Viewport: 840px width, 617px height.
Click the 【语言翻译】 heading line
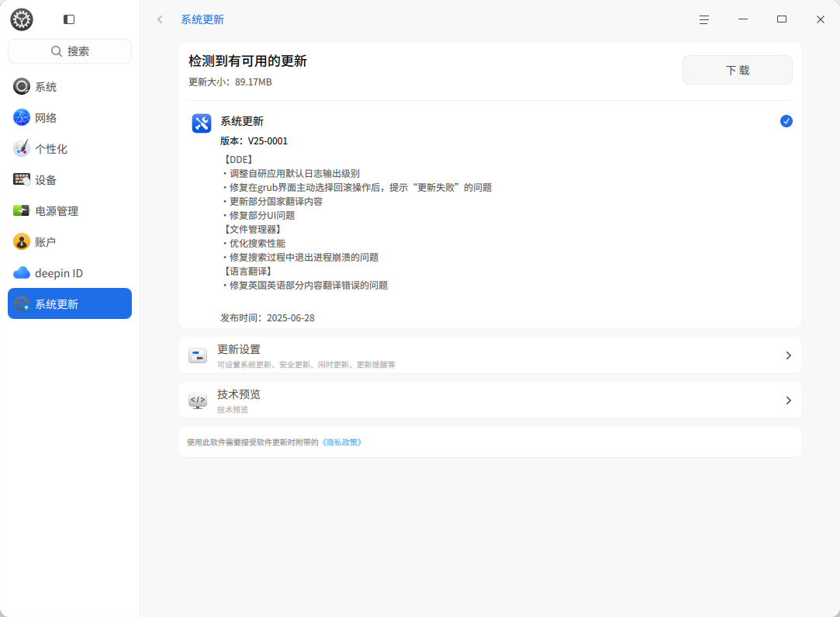click(247, 271)
